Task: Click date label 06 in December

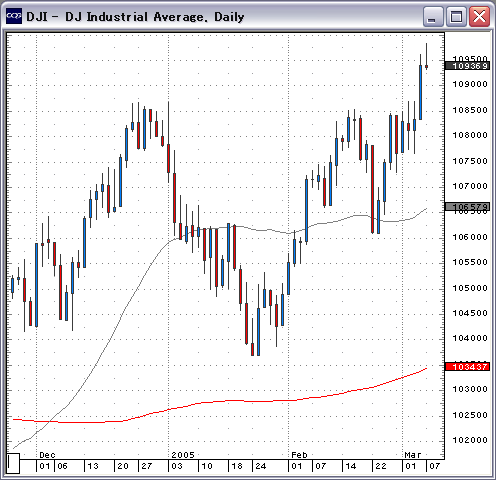Action: coord(63,466)
